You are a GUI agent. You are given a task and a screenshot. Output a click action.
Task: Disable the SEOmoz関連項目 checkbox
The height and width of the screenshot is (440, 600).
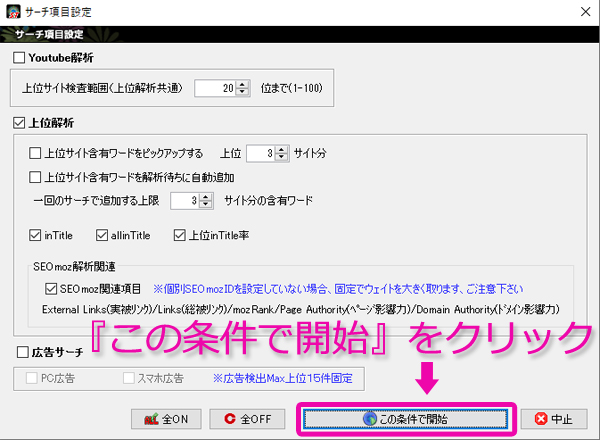[52, 289]
